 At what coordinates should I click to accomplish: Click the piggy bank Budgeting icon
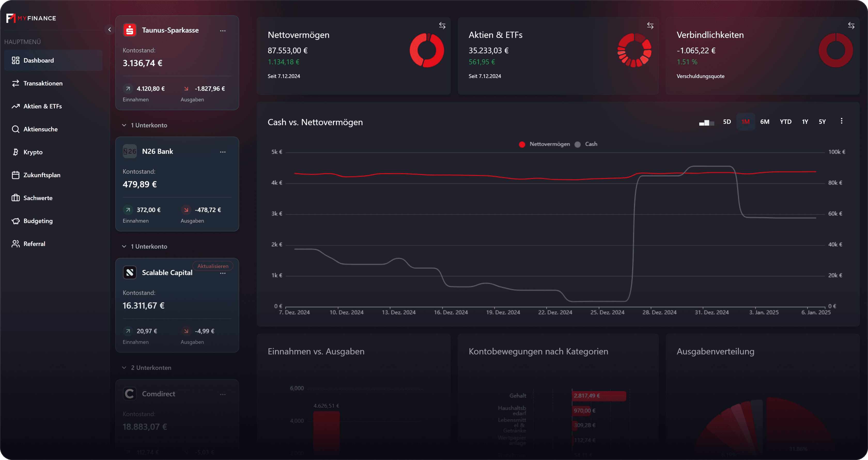point(16,221)
